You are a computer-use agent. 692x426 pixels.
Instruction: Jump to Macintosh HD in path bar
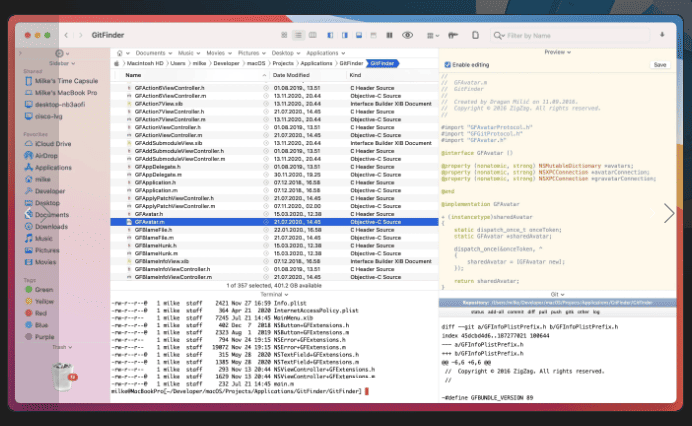(x=145, y=64)
